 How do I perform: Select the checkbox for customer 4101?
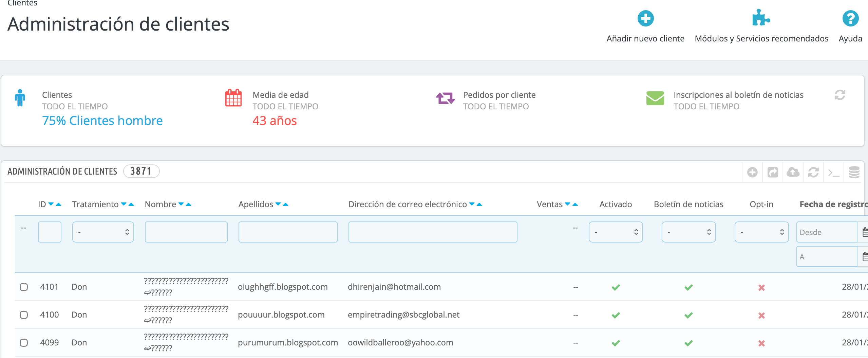(24, 287)
